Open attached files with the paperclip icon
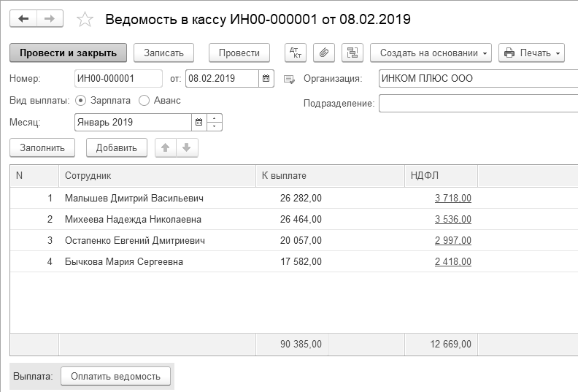578x392 pixels. 323,53
